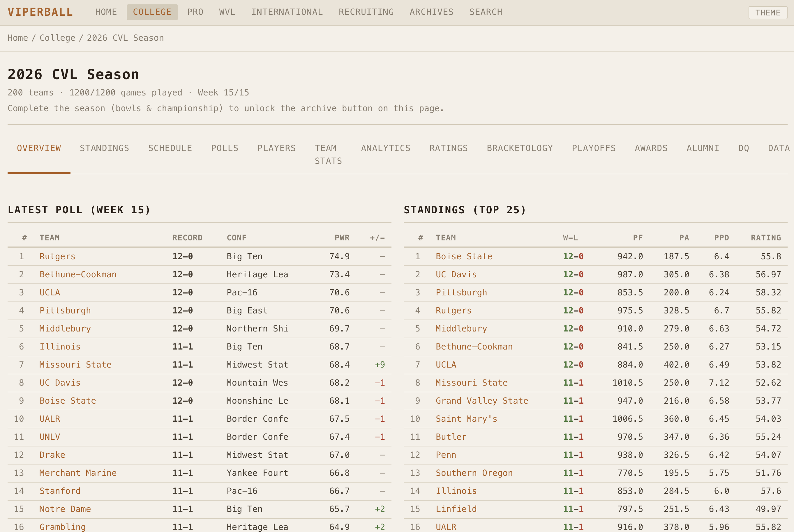Open Grand Valley State team link

pyautogui.click(x=482, y=401)
